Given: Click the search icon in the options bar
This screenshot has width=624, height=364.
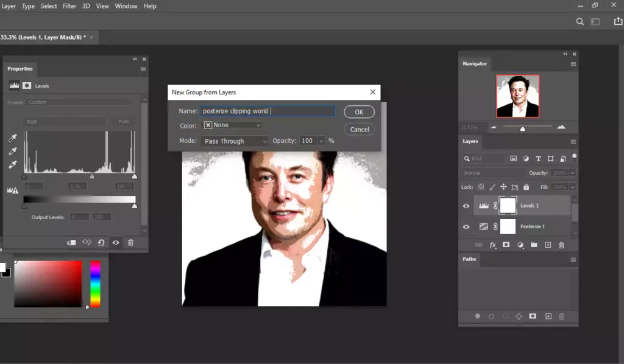Looking at the screenshot, I should click(580, 21).
